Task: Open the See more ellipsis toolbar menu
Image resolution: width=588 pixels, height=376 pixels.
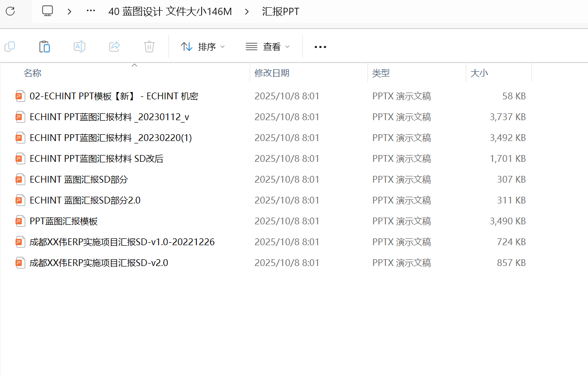Action: 320,47
